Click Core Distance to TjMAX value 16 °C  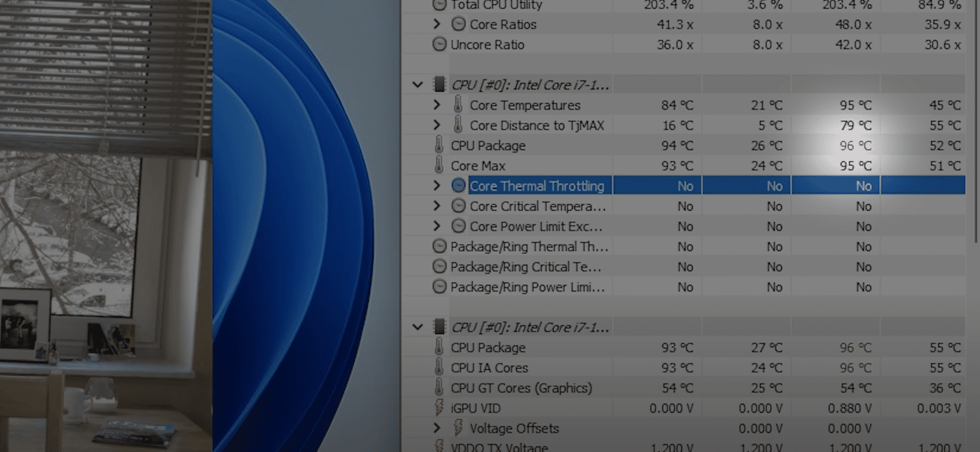(x=678, y=125)
